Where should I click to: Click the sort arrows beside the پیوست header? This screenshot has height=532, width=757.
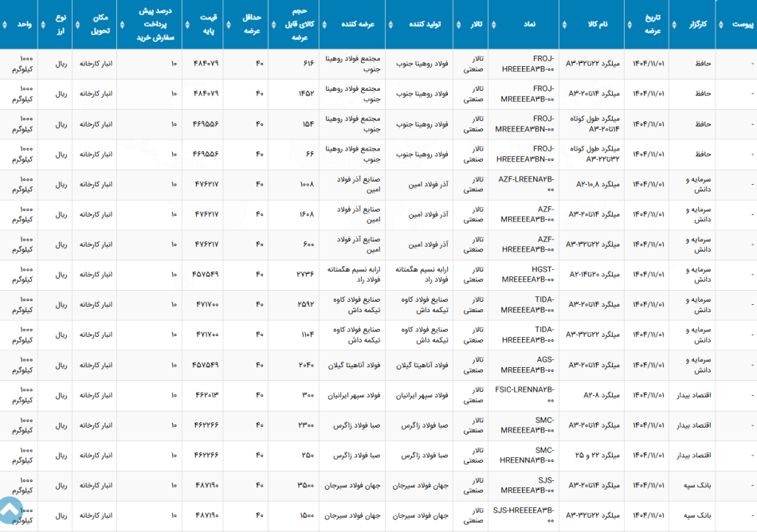click(721, 25)
